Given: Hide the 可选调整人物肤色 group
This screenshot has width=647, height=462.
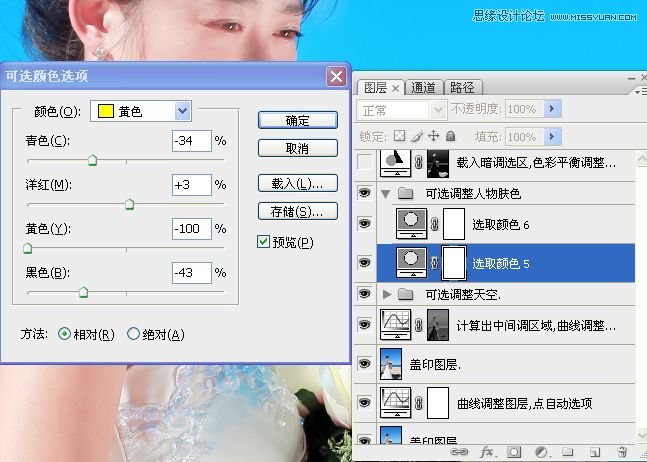Looking at the screenshot, I should pyautogui.click(x=365, y=193).
